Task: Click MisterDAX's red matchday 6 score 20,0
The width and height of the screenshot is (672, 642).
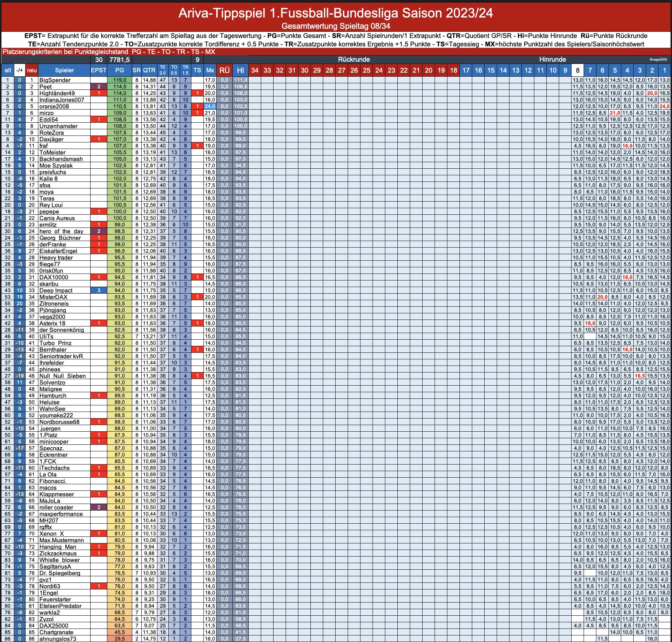Action: tap(602, 297)
